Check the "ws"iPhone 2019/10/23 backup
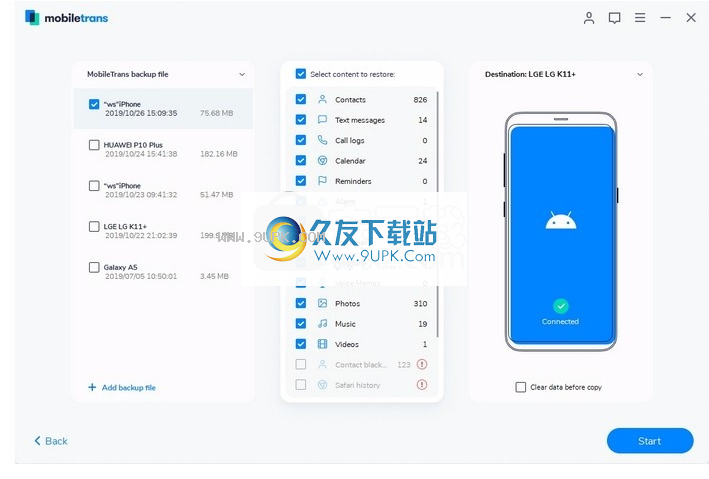The height and width of the screenshot is (479, 709). click(x=94, y=186)
